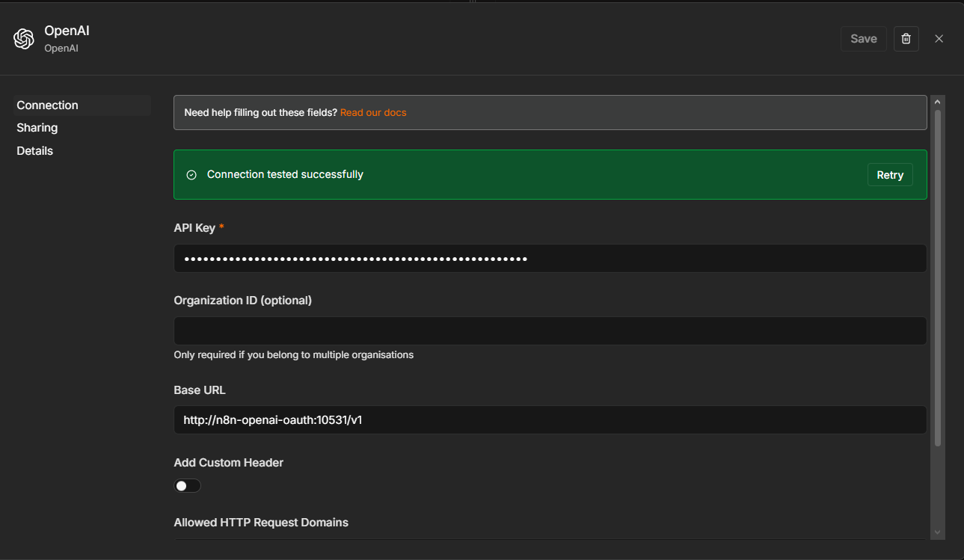Click the Base URL label
The height and width of the screenshot is (560, 964).
coord(200,390)
